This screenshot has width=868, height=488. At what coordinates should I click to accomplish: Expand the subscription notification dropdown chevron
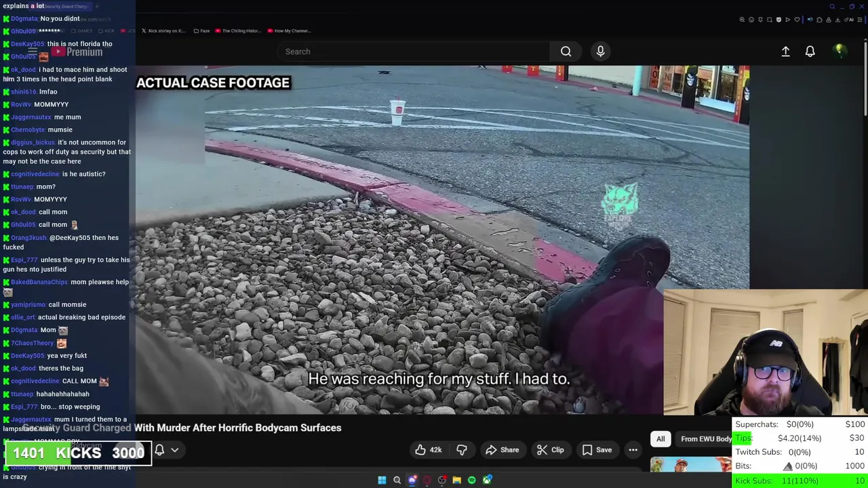tap(174, 450)
